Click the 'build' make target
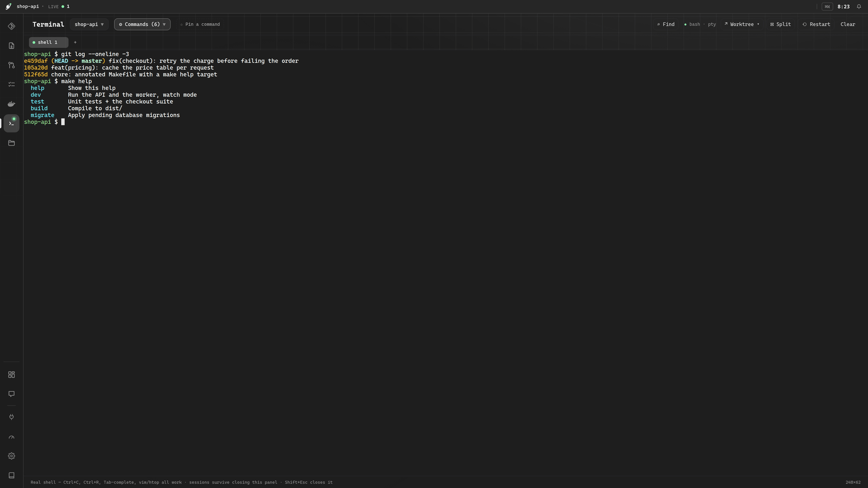This screenshot has width=868, height=488. tap(39, 108)
